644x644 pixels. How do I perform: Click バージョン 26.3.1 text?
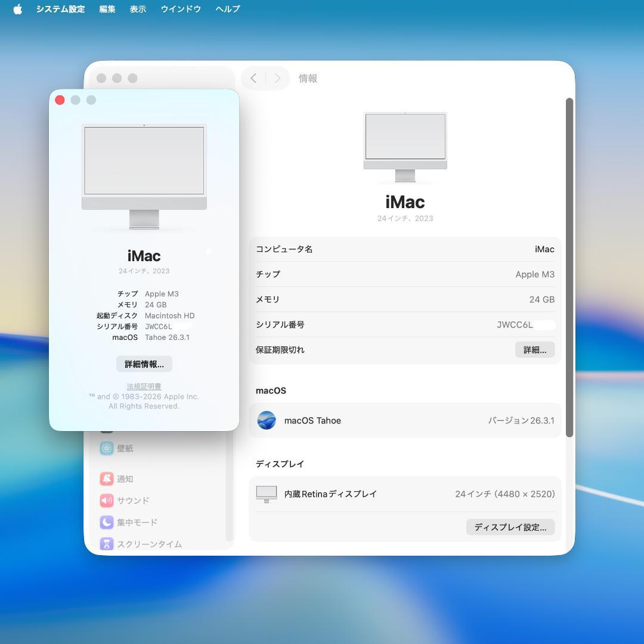(x=521, y=420)
